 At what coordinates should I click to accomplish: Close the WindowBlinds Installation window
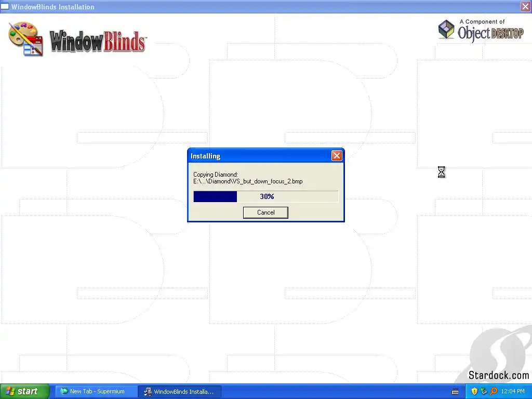coord(525,6)
